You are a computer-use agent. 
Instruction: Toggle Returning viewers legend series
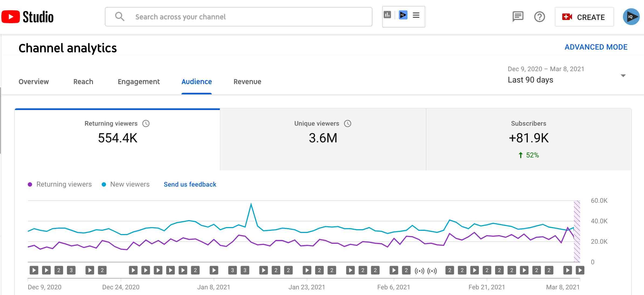(x=60, y=184)
